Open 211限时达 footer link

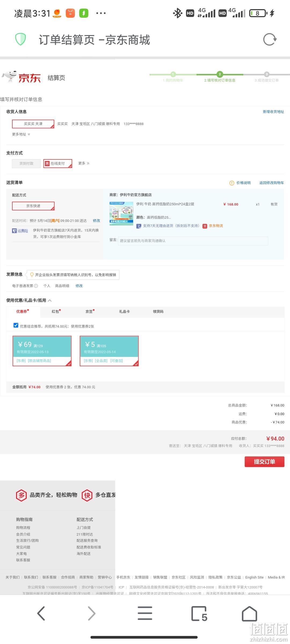pos(85,534)
